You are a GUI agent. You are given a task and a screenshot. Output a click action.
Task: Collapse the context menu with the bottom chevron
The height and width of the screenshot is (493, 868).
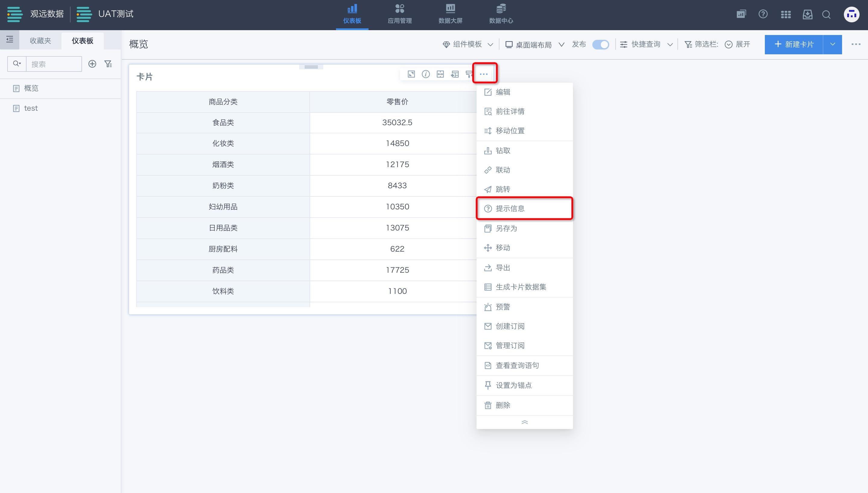tap(524, 422)
